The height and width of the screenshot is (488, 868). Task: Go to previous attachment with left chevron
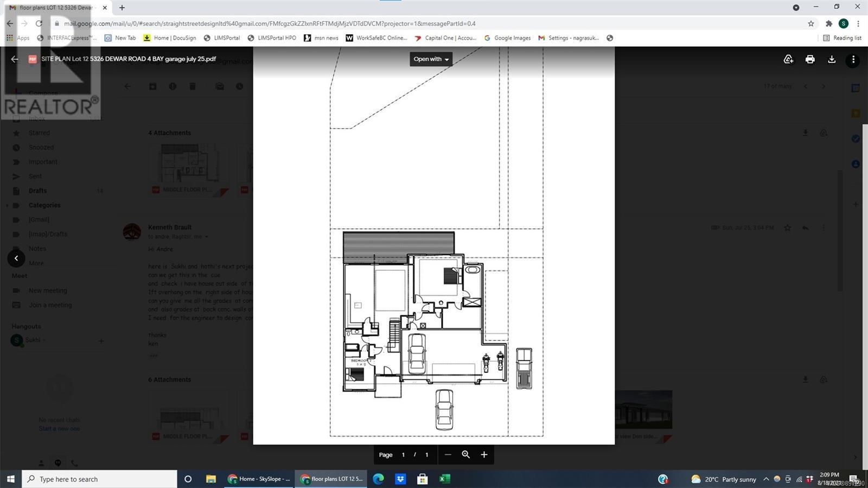coord(16,258)
